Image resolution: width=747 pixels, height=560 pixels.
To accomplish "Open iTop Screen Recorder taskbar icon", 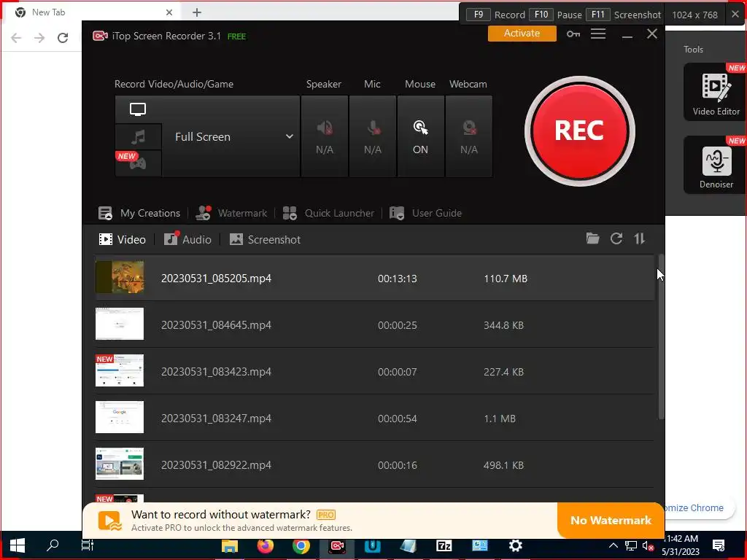I will [337, 545].
